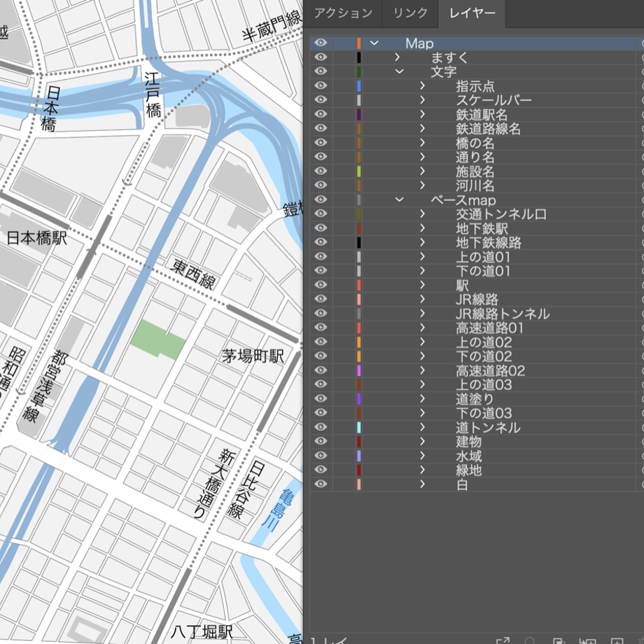Expand the 鉄道路線名 layer
The width and height of the screenshot is (644, 644).
pos(422,128)
